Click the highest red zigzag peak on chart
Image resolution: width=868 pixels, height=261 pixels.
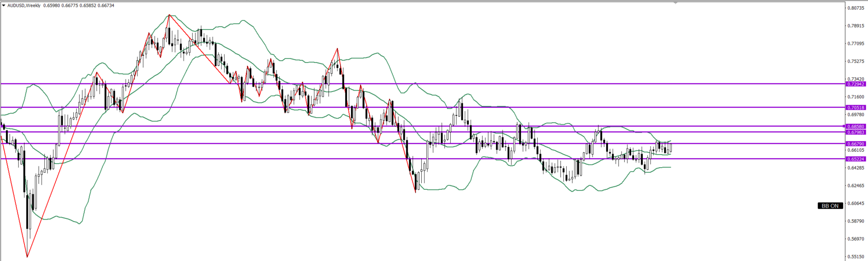pyautogui.click(x=169, y=15)
